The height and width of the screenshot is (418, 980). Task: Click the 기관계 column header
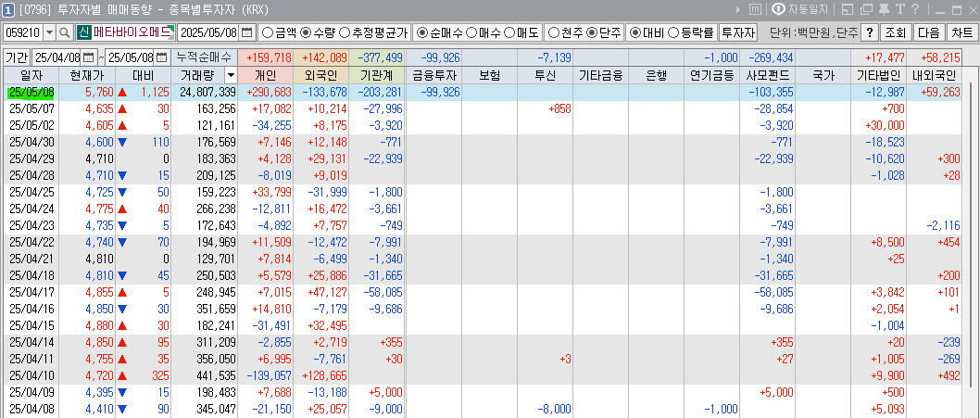(x=377, y=76)
